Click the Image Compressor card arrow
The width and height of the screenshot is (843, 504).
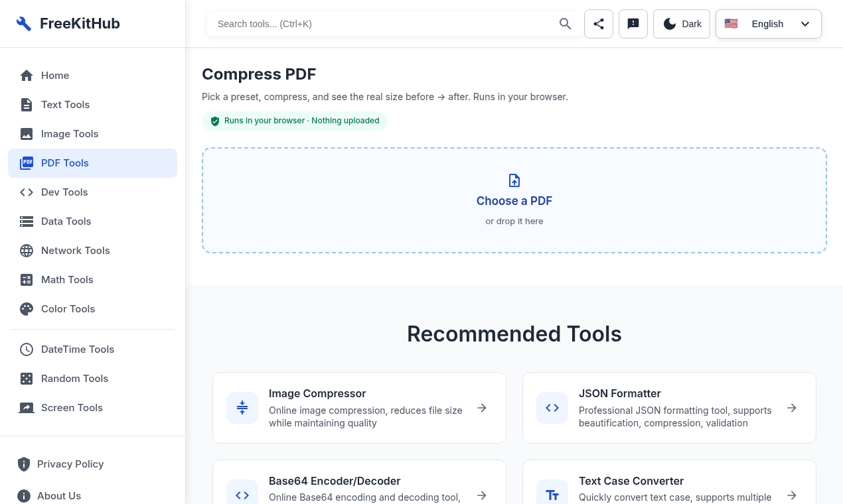tap(482, 408)
